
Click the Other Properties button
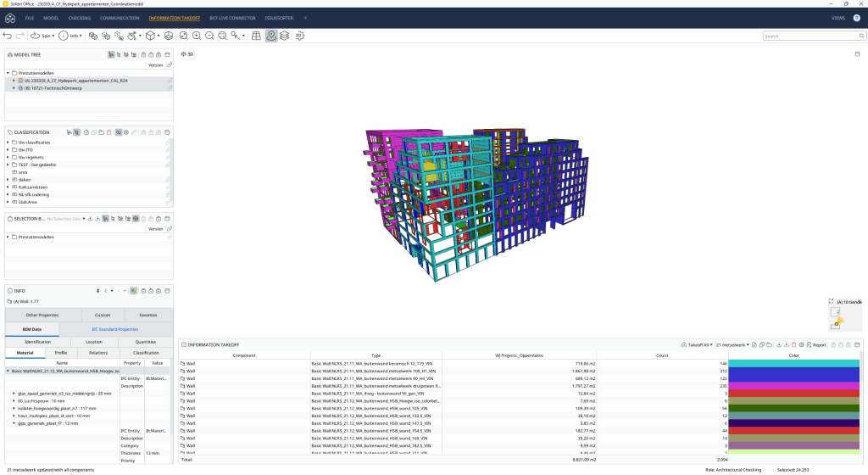click(42, 315)
